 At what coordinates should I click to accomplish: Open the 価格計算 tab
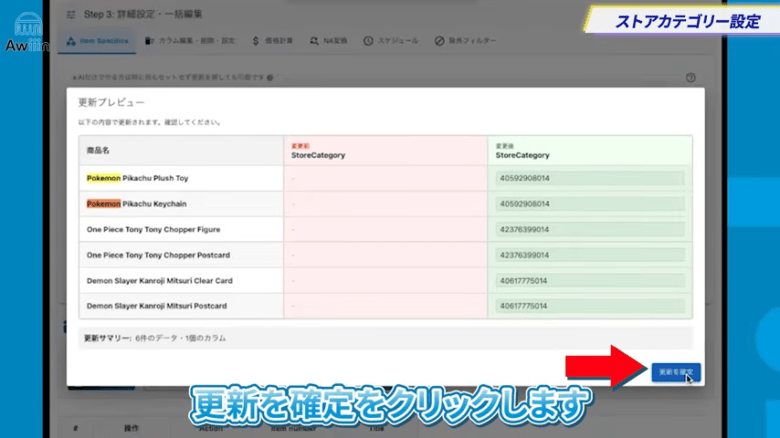(x=273, y=41)
